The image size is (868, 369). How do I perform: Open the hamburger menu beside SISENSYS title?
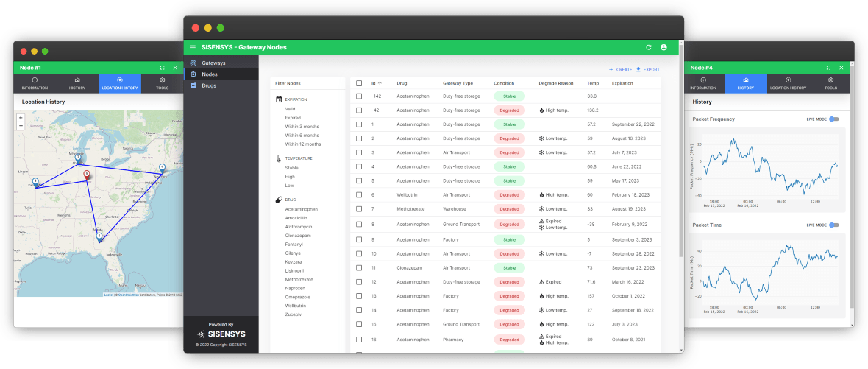coord(193,47)
